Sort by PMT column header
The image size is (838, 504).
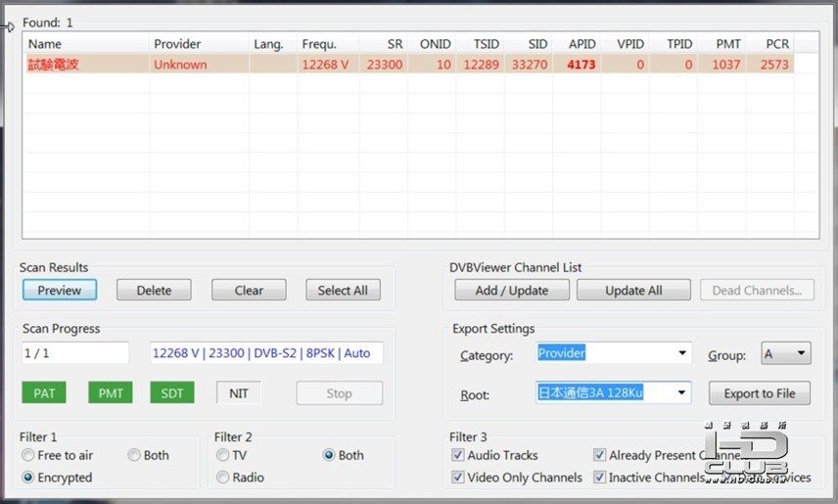[x=722, y=44]
